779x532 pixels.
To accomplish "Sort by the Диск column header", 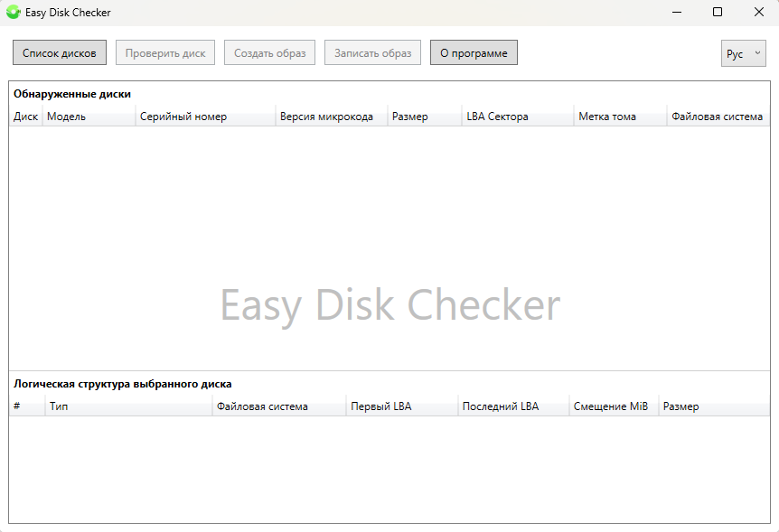I will coord(26,117).
